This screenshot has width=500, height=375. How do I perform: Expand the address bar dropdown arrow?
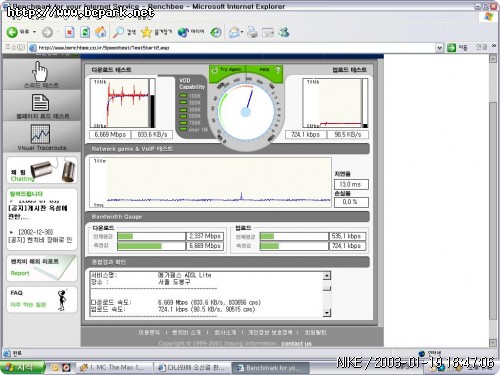coord(440,48)
